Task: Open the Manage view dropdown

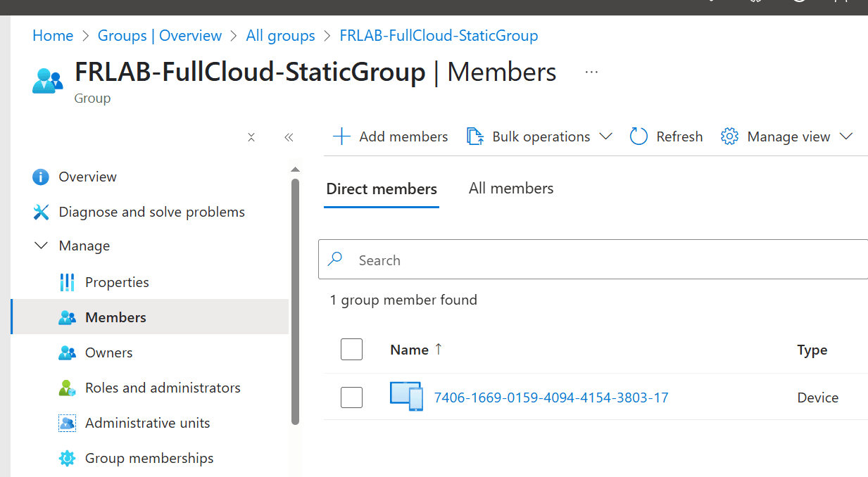Action: 787,136
